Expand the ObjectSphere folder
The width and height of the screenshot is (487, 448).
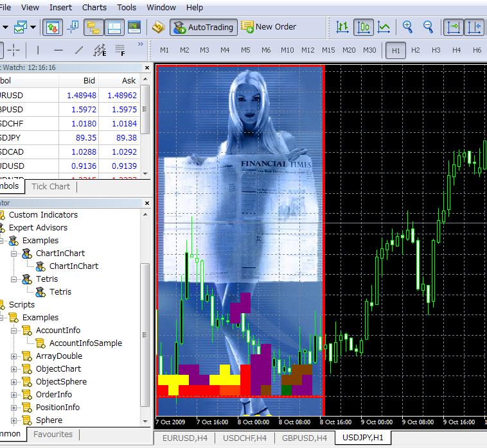coord(13,383)
